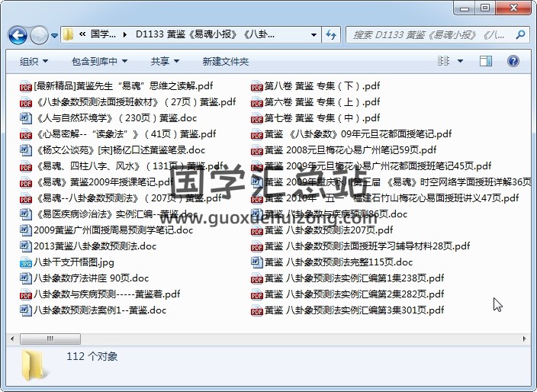Click the horizontal scrollbar thumb
The width and height of the screenshot is (537, 392).
coord(50,339)
